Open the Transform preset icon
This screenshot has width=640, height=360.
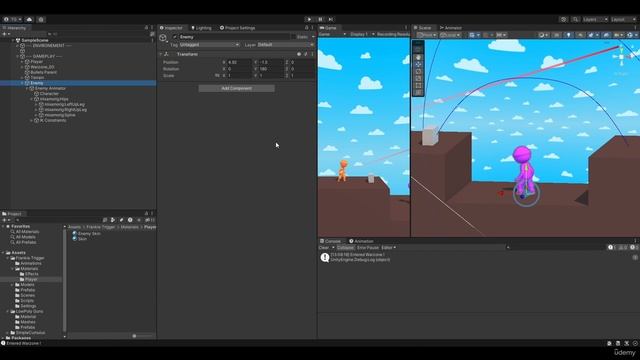(x=306, y=54)
